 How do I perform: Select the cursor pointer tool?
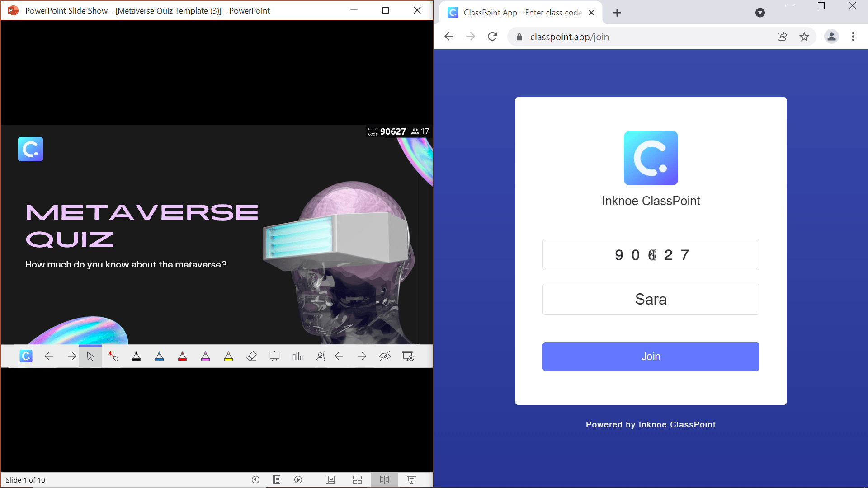(90, 357)
